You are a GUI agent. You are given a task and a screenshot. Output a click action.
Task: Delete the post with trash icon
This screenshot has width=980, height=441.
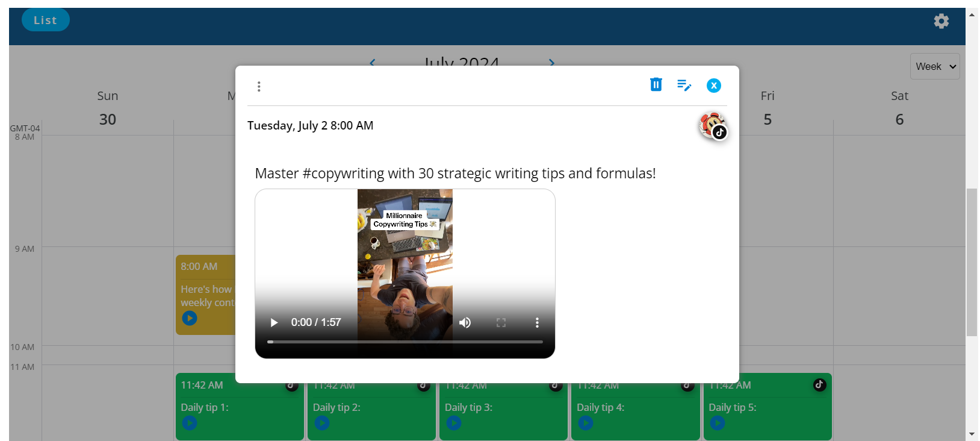click(656, 85)
